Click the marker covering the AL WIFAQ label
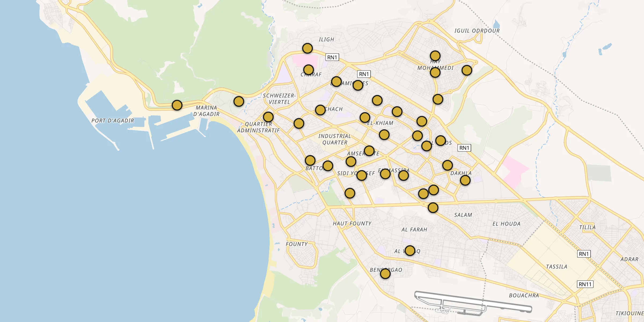644x322 pixels. (410, 251)
